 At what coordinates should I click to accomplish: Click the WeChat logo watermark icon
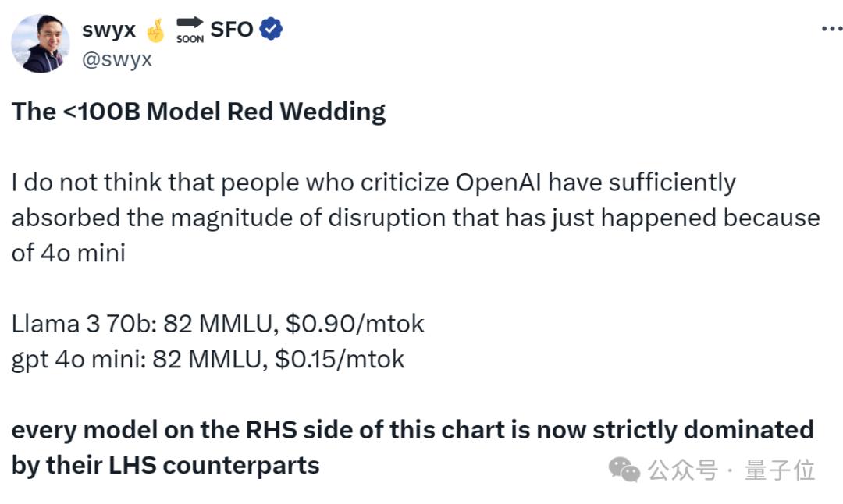point(624,469)
